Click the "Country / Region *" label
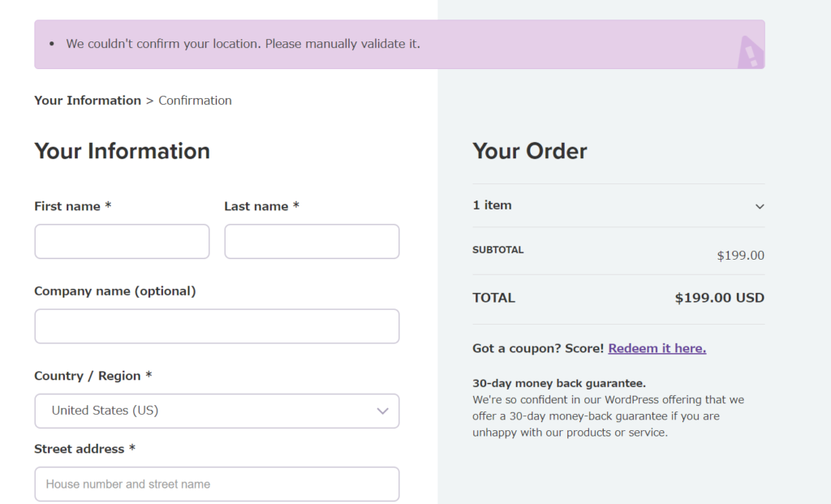The width and height of the screenshot is (831, 504). pyautogui.click(x=93, y=376)
